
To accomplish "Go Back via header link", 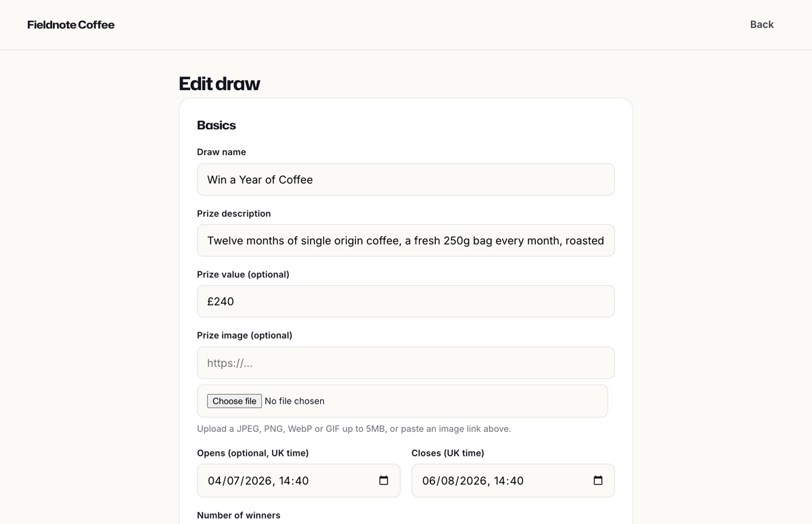I will point(761,24).
